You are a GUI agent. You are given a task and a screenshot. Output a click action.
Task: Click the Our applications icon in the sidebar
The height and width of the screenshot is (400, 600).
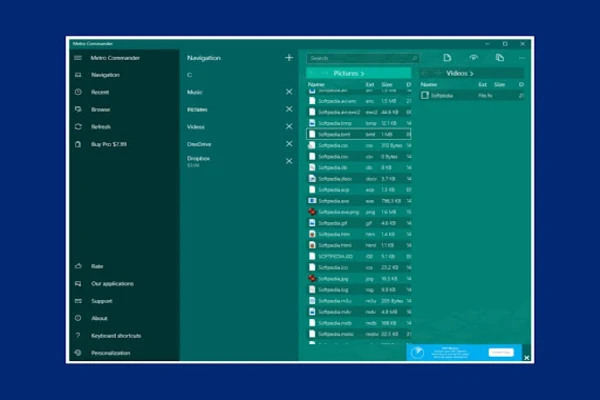pos(78,284)
